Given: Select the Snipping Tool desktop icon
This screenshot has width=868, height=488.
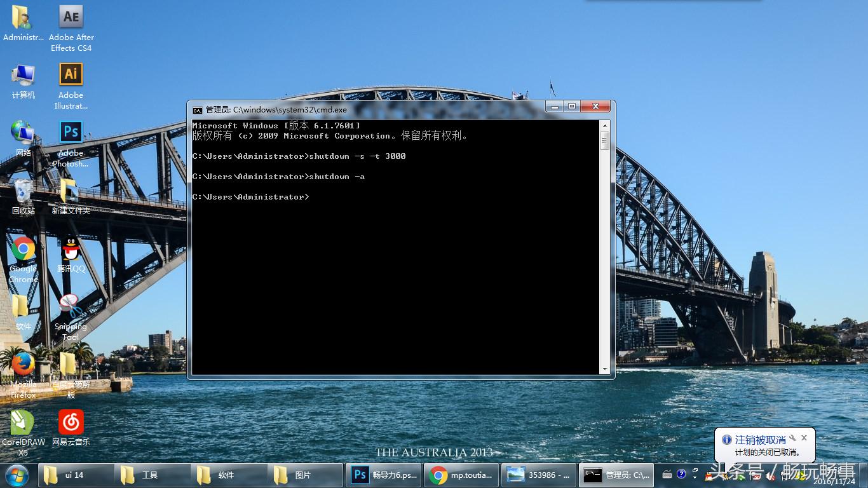Looking at the screenshot, I should point(71,306).
